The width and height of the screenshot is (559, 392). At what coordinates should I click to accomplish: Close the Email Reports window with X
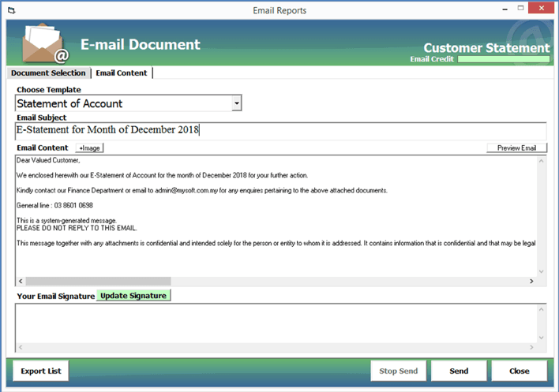tap(541, 8)
